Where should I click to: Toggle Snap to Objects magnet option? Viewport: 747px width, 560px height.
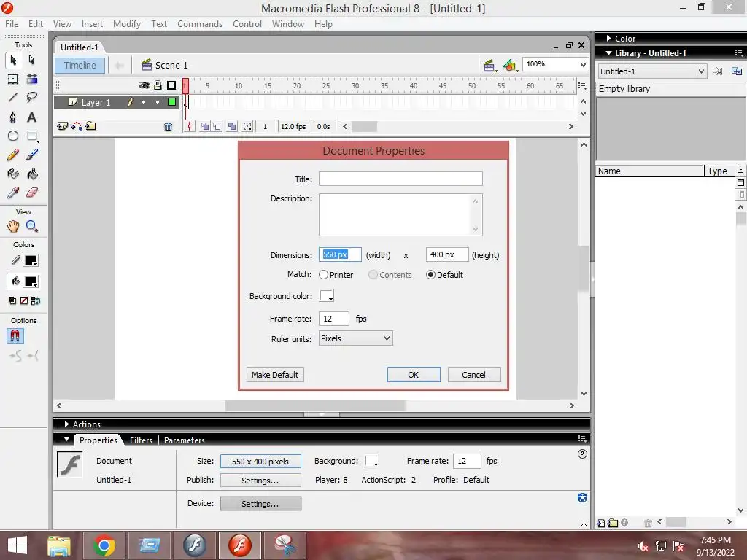tap(15, 336)
